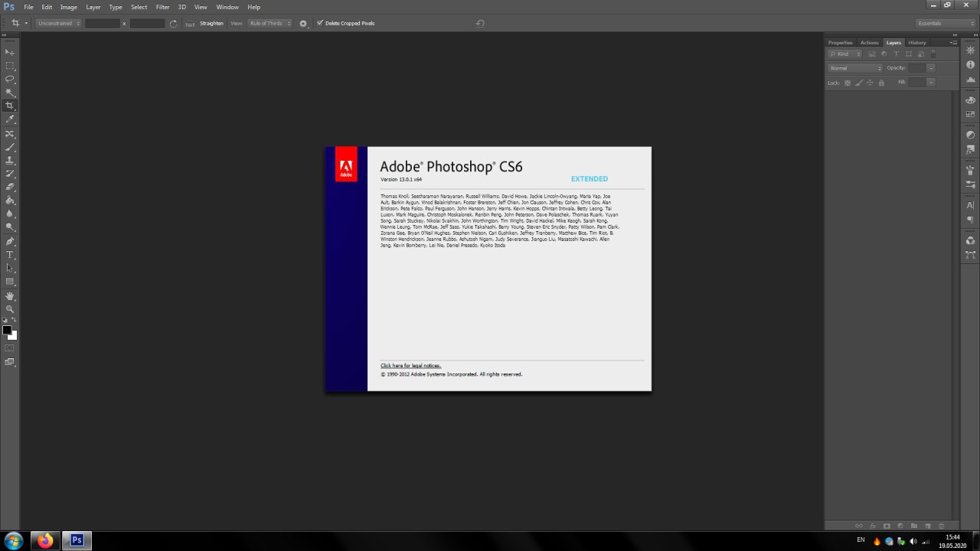The image size is (980, 551).
Task: Click the create new layer icon
Action: point(928,526)
